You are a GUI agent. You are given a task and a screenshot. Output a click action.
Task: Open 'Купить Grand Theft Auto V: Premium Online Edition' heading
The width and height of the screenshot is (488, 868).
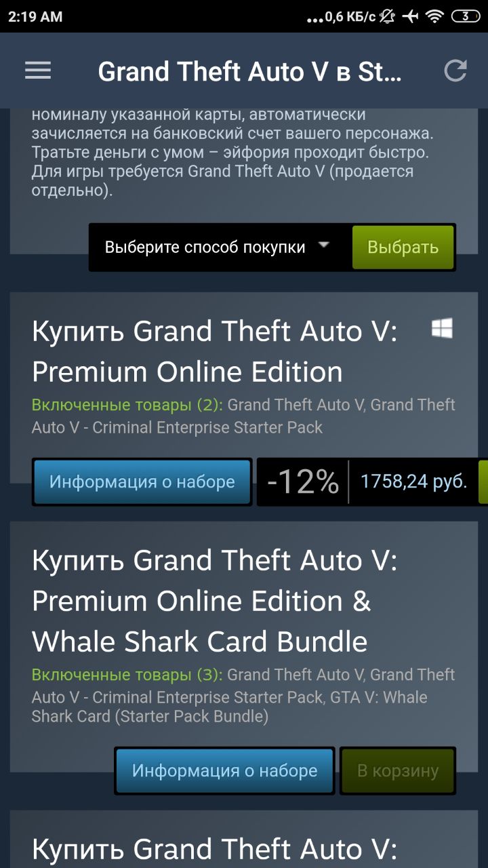(x=215, y=352)
